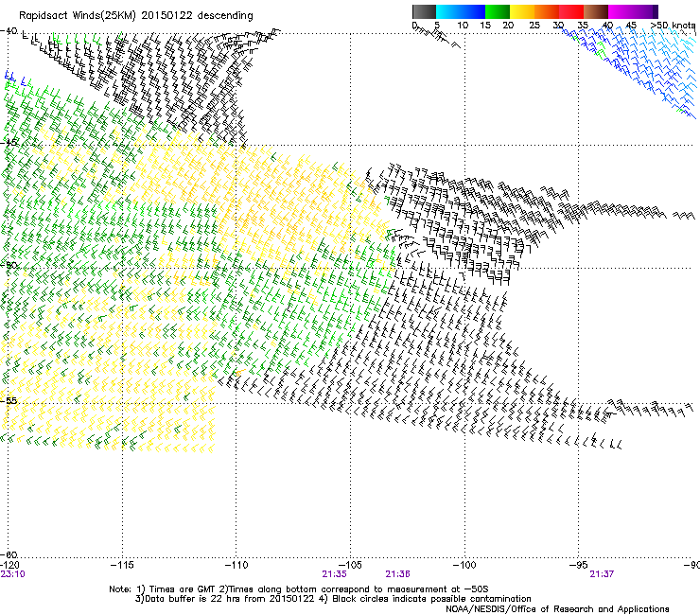Select the orange 25-30 knots legend swatch
Viewport: 700px width, 615px height.
point(547,11)
